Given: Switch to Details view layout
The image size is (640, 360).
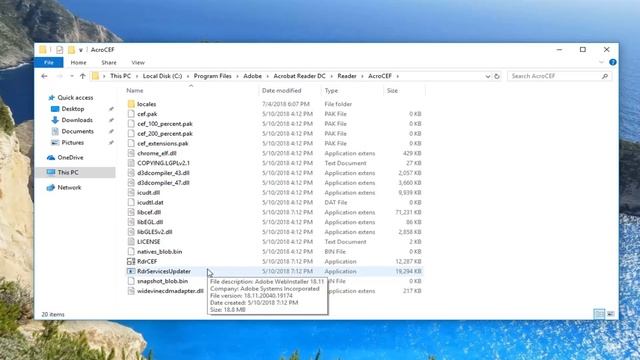Looking at the screenshot, I should [599, 314].
